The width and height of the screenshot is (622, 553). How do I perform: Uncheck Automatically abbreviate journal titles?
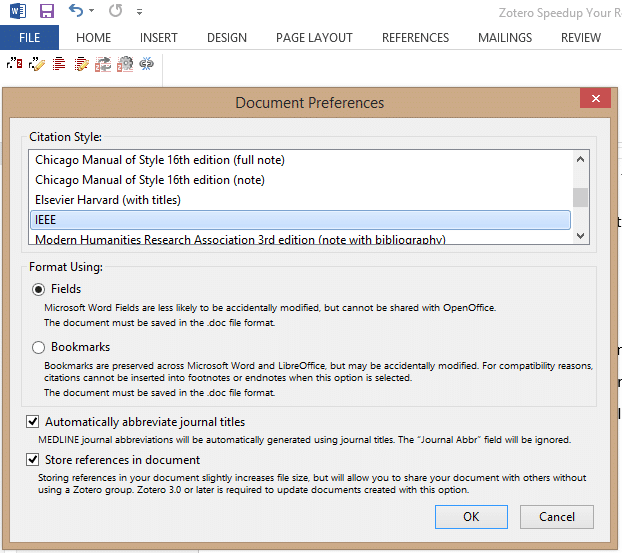pos(33,422)
